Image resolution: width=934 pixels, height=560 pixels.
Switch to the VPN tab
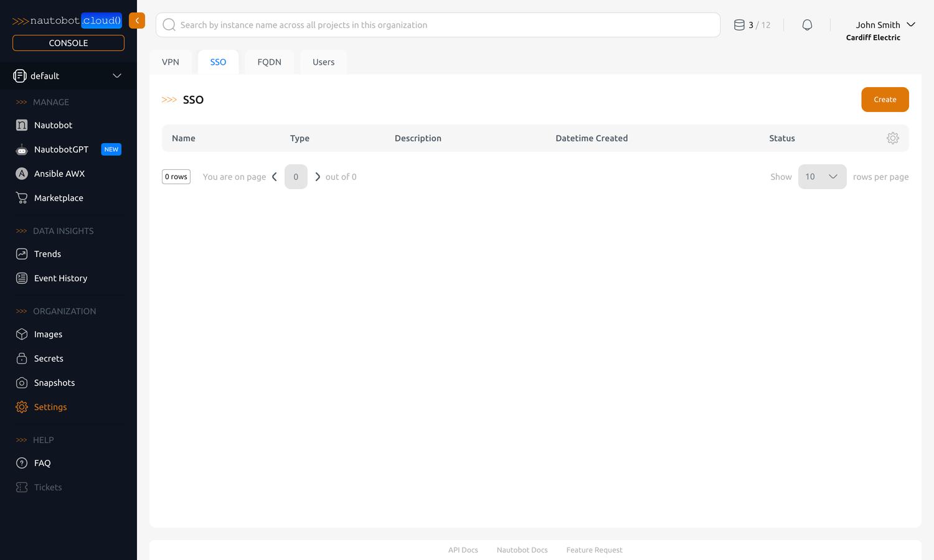point(171,62)
